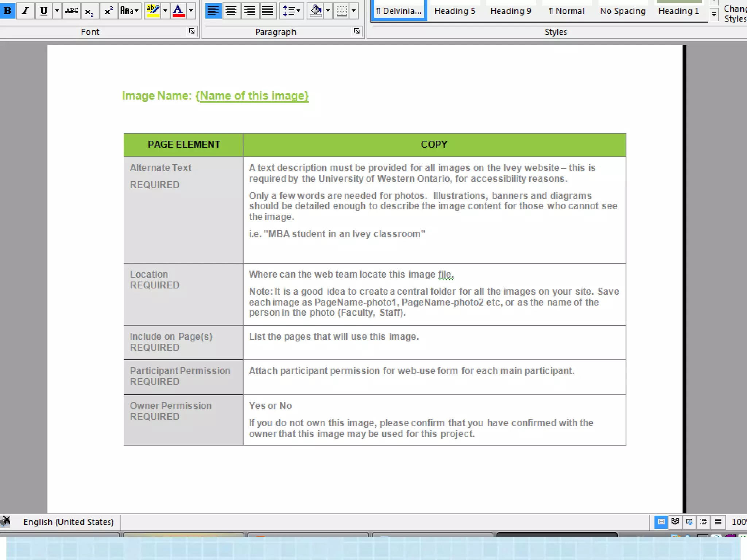Switch to Full Screen Reading view
This screenshot has width=747, height=560.
(x=675, y=522)
